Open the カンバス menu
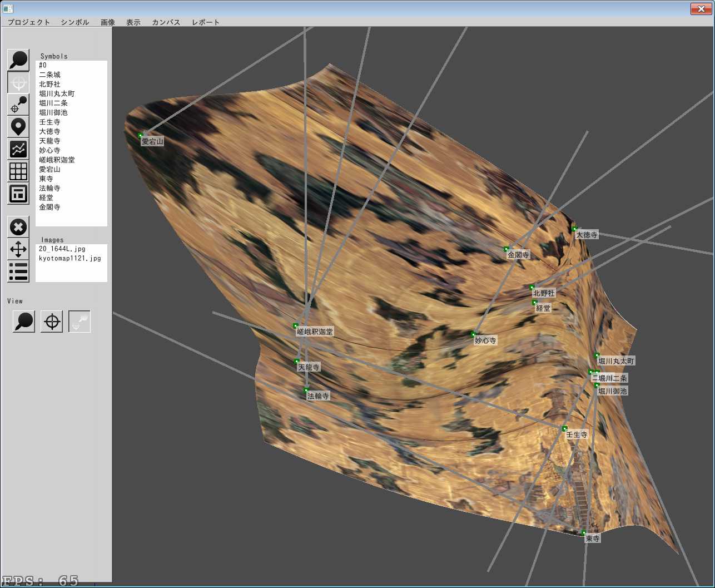The image size is (715, 588). 166,22
